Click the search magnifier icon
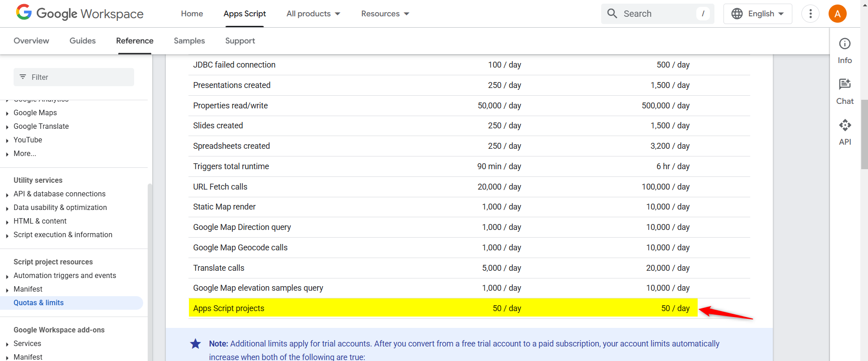The height and width of the screenshot is (361, 868). pyautogui.click(x=612, y=14)
